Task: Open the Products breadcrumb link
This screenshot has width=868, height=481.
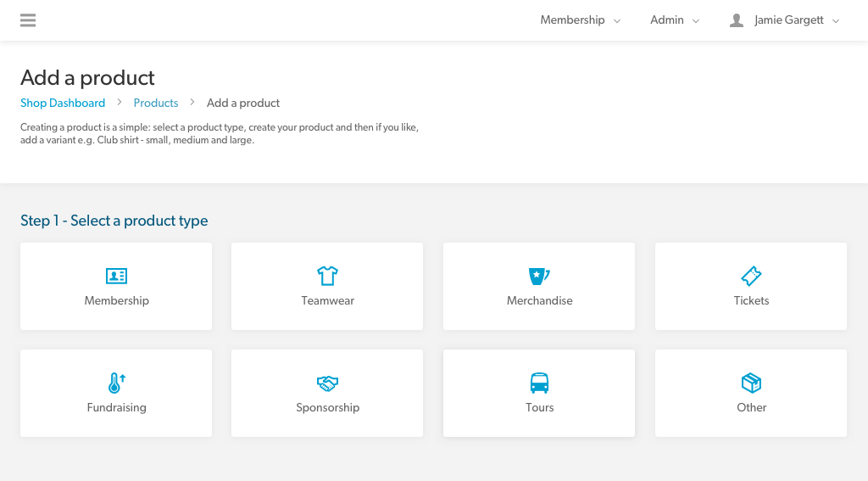Action: click(x=156, y=103)
